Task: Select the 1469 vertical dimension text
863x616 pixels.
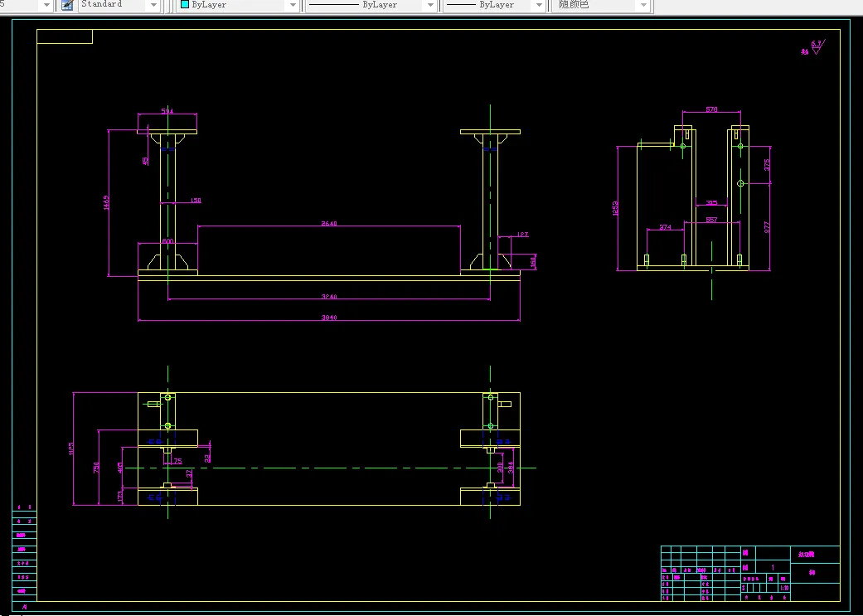Action: coord(106,202)
